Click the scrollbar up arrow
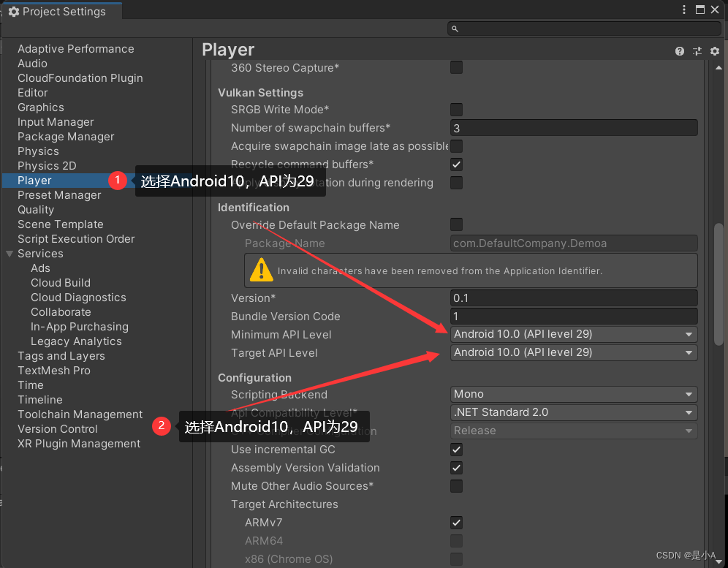 coord(718,68)
